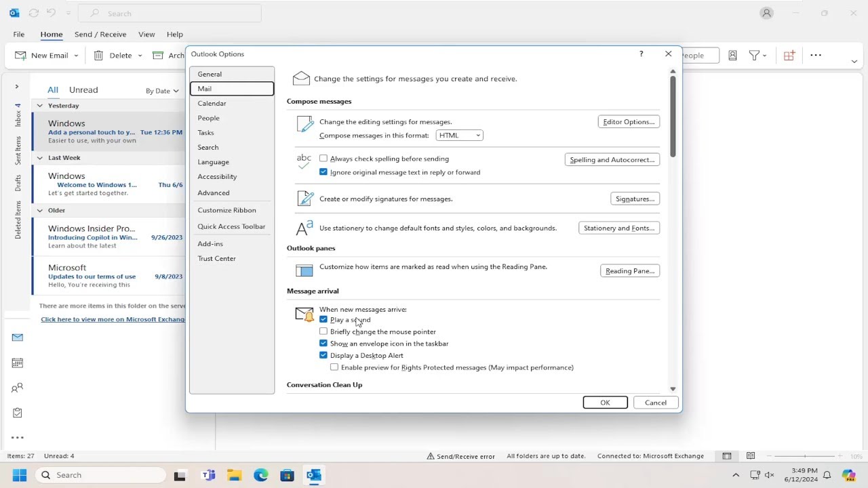Click the red add-ins grid icon
This screenshot has width=868, height=488.
[789, 56]
